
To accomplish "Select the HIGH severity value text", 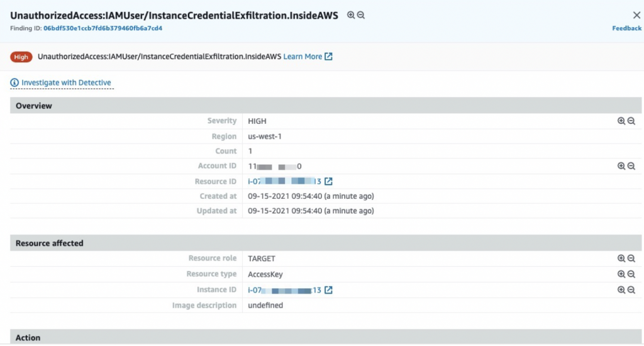I will pyautogui.click(x=257, y=121).
